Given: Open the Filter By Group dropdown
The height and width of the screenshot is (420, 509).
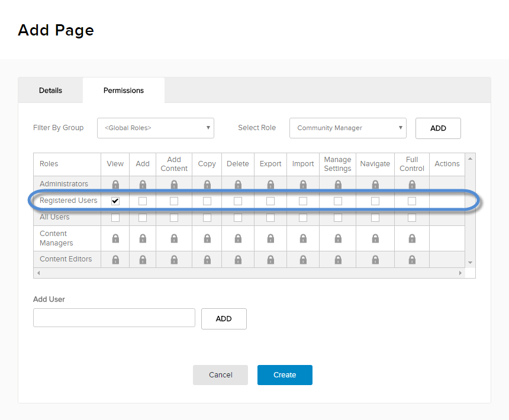Looking at the screenshot, I should 156,128.
